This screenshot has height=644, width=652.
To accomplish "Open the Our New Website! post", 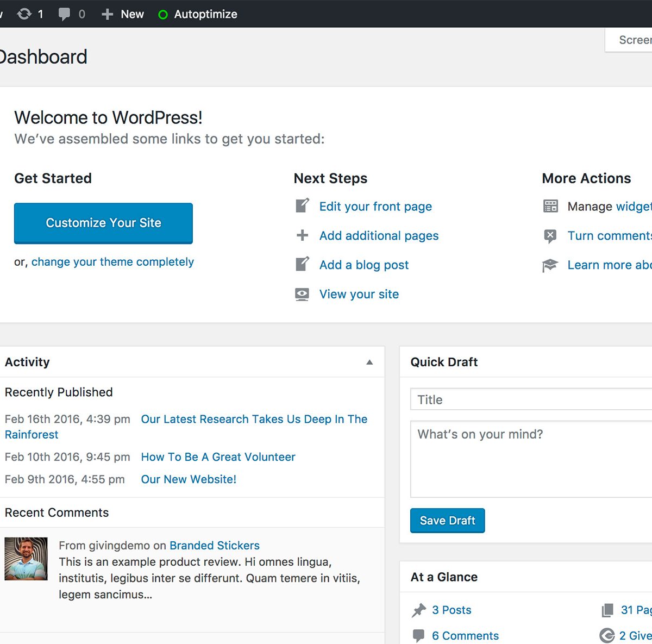I will (x=189, y=479).
